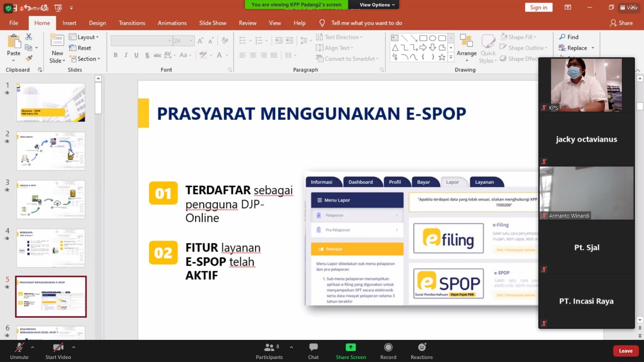Screen dimensions: 644x362
Task: Open the Chat icon
Action: pos(313,347)
